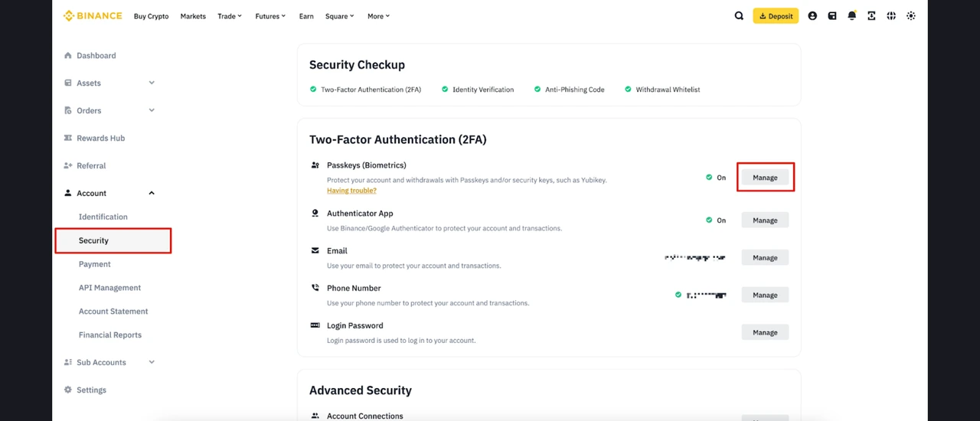
Task: Click the Sub Accounts people icon
Action: coord(68,362)
